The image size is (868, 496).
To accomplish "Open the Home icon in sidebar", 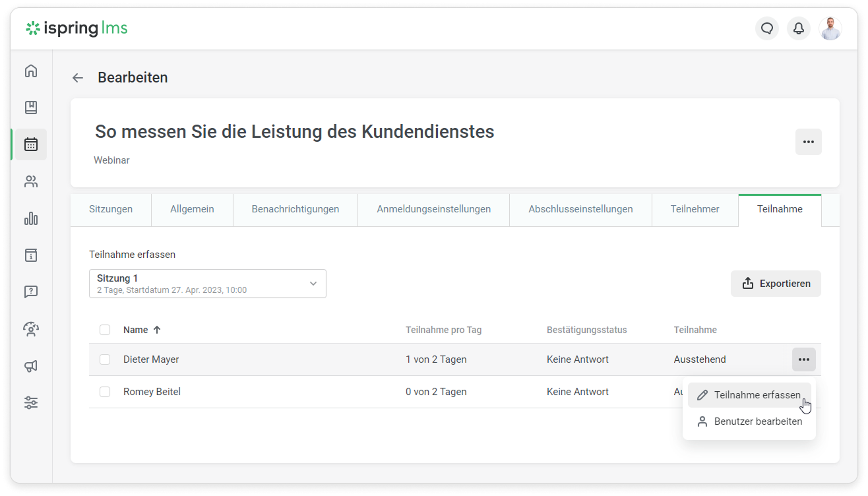I will (31, 71).
